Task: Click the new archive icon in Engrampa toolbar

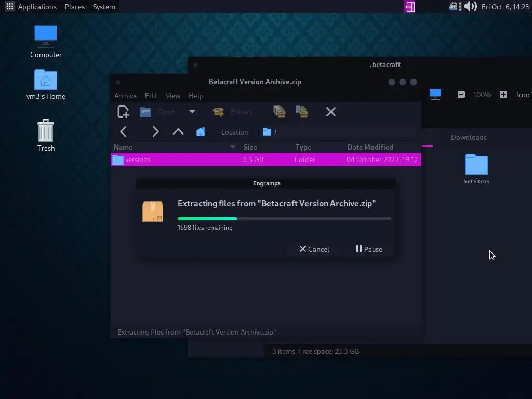Action: [x=123, y=112]
